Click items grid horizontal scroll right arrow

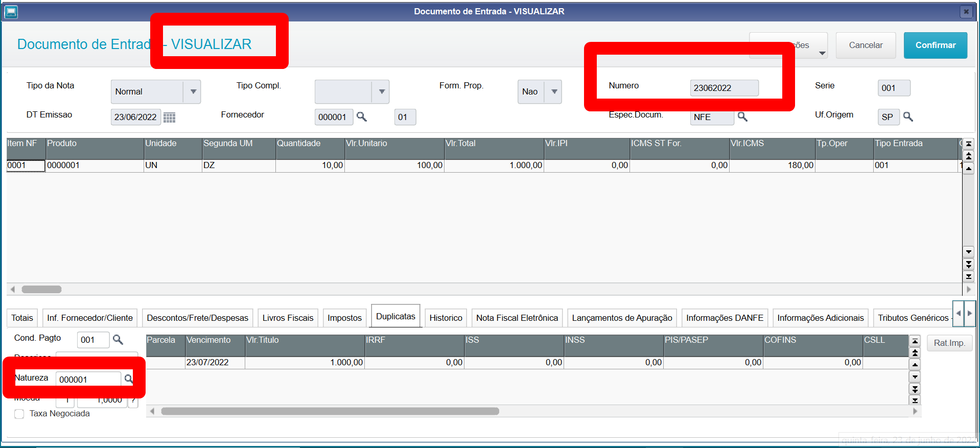(968, 289)
